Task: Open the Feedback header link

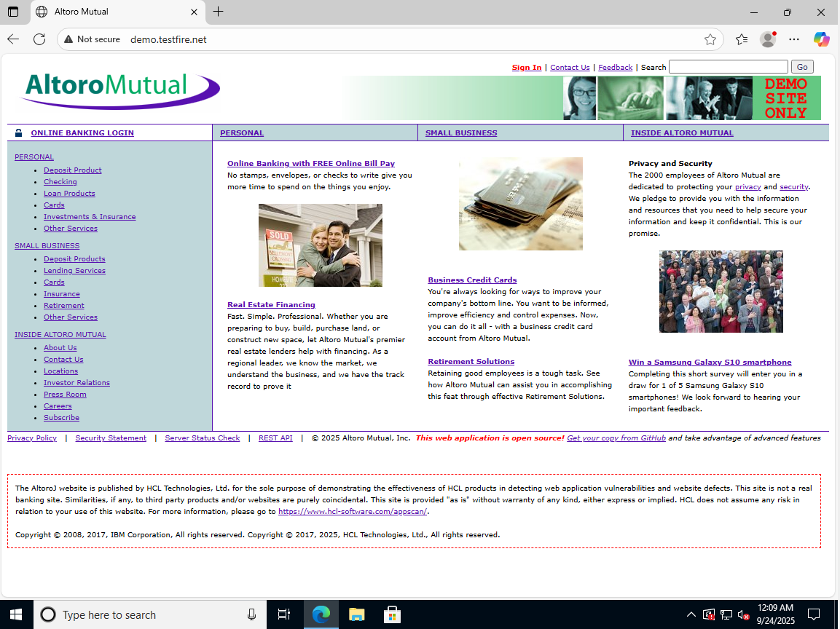Action: pos(615,68)
